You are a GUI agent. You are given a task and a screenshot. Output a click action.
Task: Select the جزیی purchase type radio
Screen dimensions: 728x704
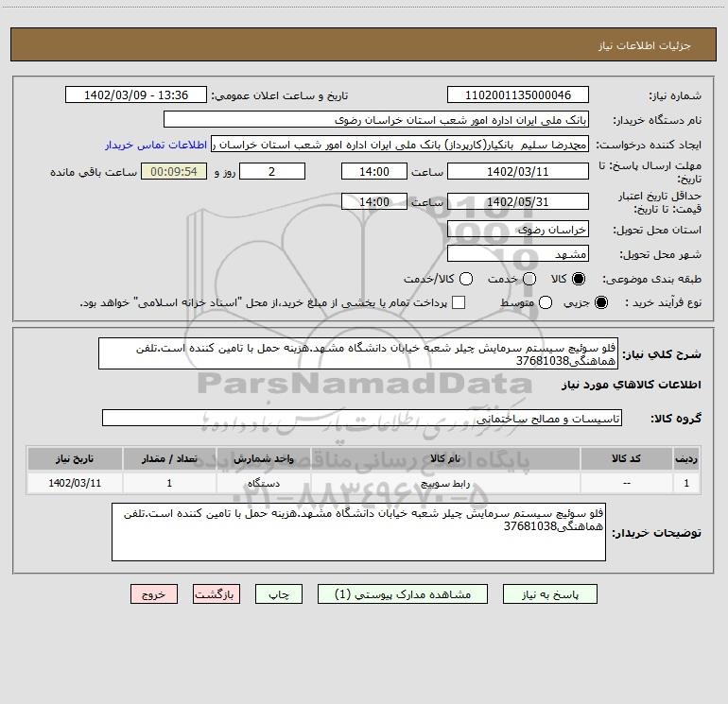[600, 302]
